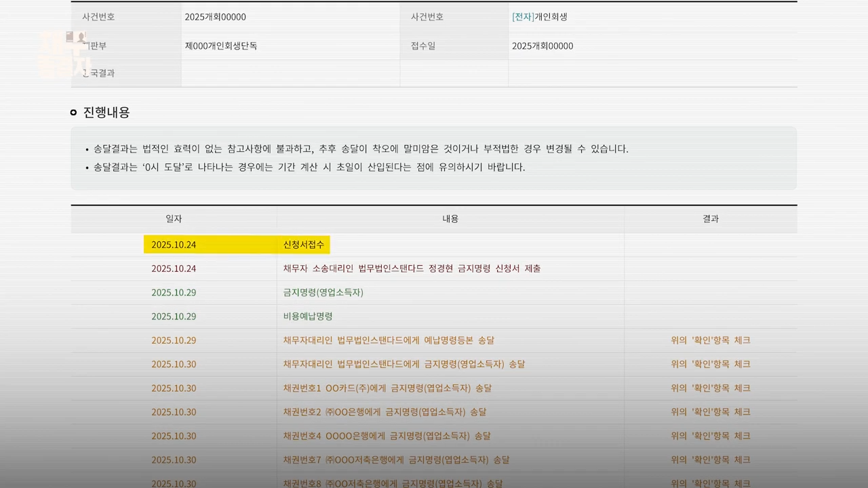The height and width of the screenshot is (488, 868).
Task: Click the highlighted date 2025.10.24 of 신청서접수
Action: click(x=174, y=245)
